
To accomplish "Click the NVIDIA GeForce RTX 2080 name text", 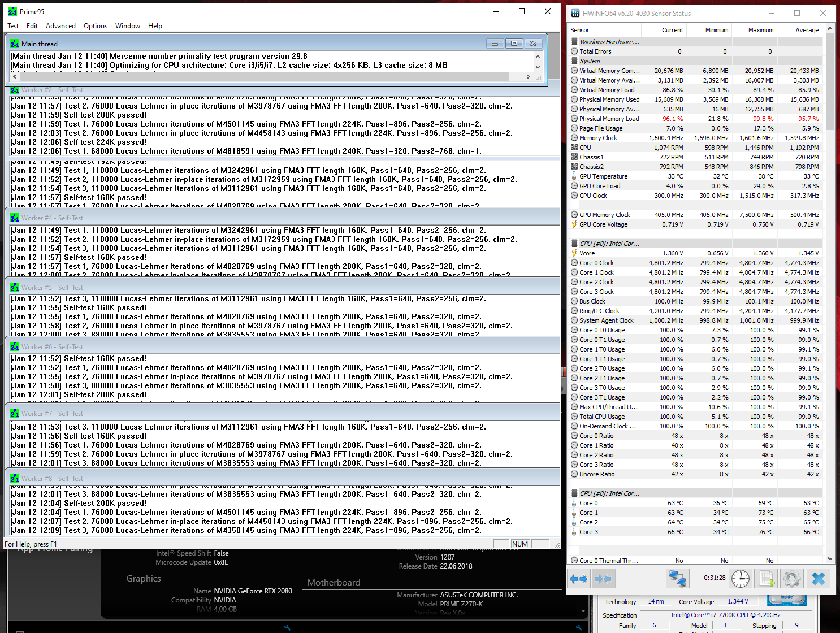I will (253, 591).
